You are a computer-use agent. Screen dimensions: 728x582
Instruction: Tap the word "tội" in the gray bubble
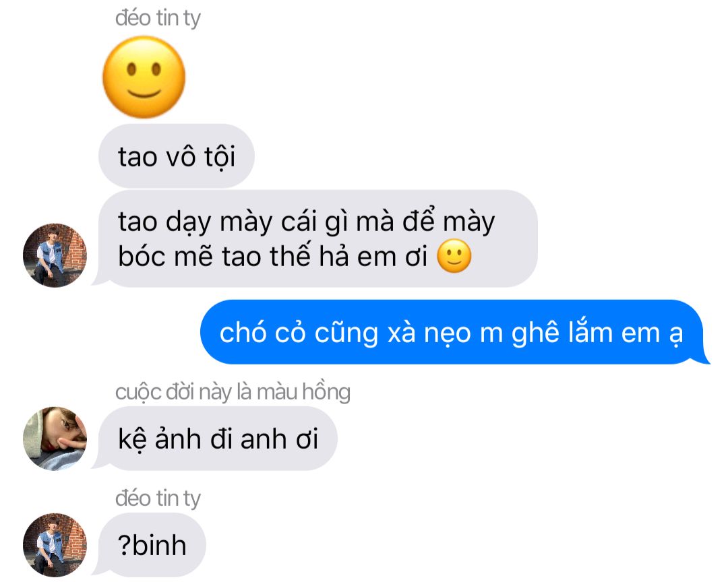pos(220,156)
